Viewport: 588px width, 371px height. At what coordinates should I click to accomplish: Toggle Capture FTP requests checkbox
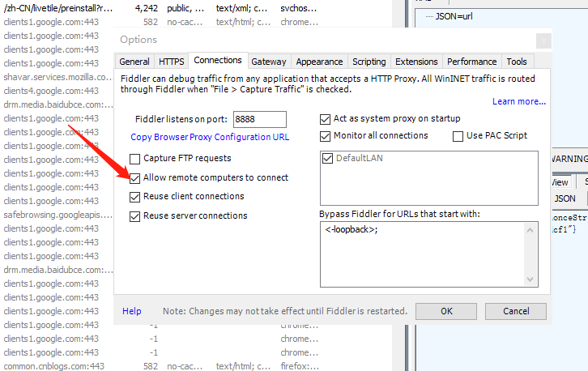pyautogui.click(x=134, y=159)
